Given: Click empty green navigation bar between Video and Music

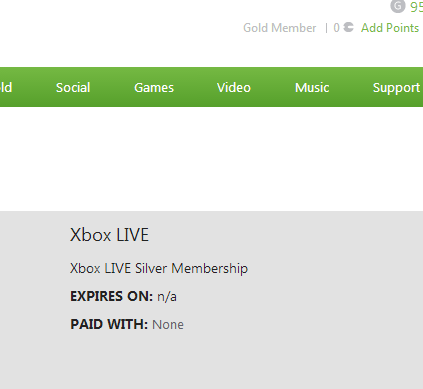Looking at the screenshot, I should [x=273, y=88].
